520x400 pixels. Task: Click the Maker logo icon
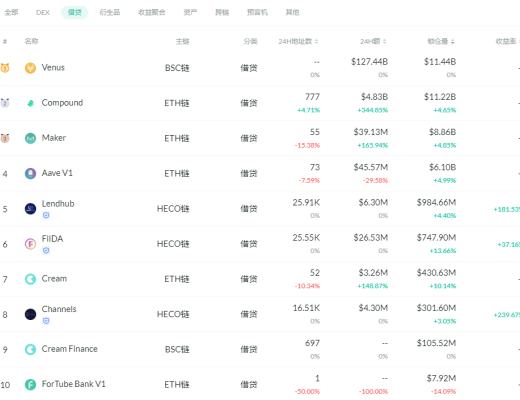click(x=30, y=138)
